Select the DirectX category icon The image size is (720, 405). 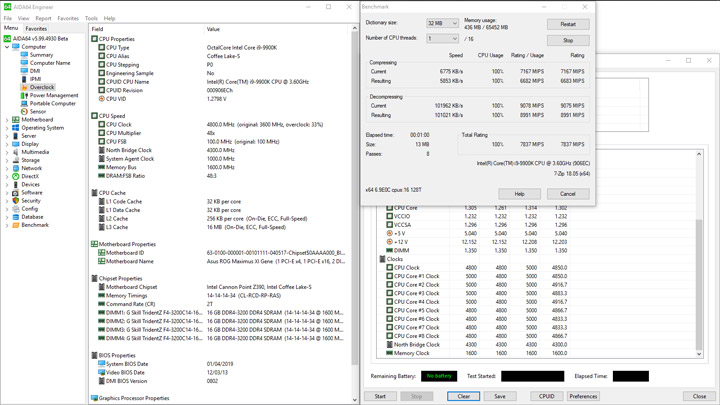[x=16, y=176]
